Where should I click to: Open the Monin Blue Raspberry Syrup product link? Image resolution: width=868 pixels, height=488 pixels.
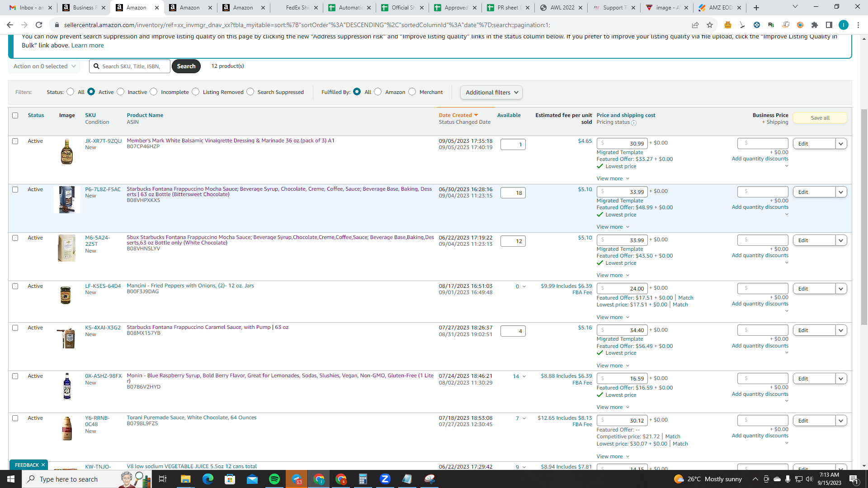(x=280, y=378)
